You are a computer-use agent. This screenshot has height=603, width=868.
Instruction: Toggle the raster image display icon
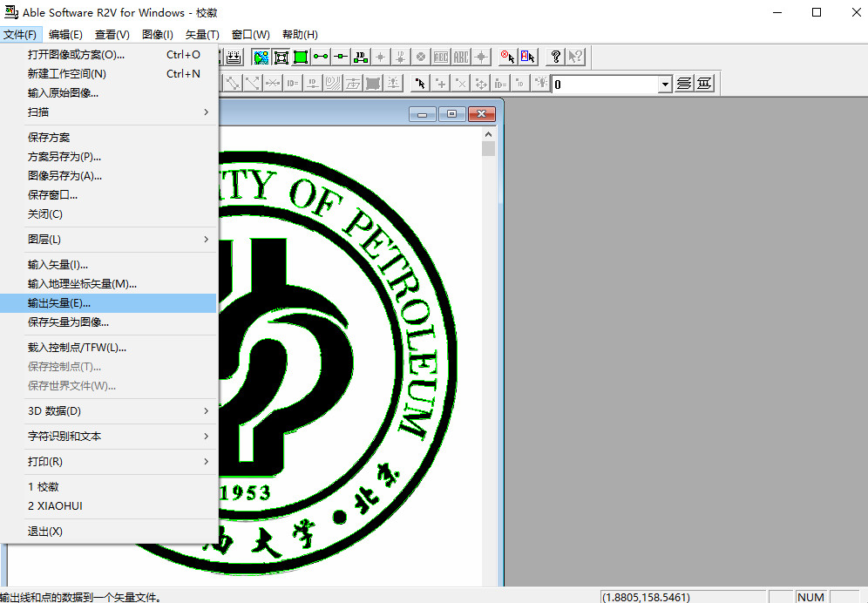(x=261, y=57)
